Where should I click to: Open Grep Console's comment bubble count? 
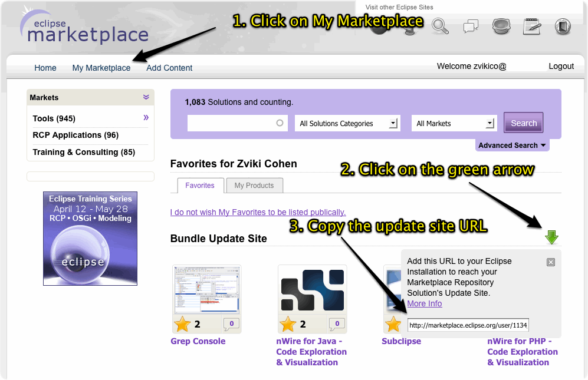pyautogui.click(x=231, y=324)
